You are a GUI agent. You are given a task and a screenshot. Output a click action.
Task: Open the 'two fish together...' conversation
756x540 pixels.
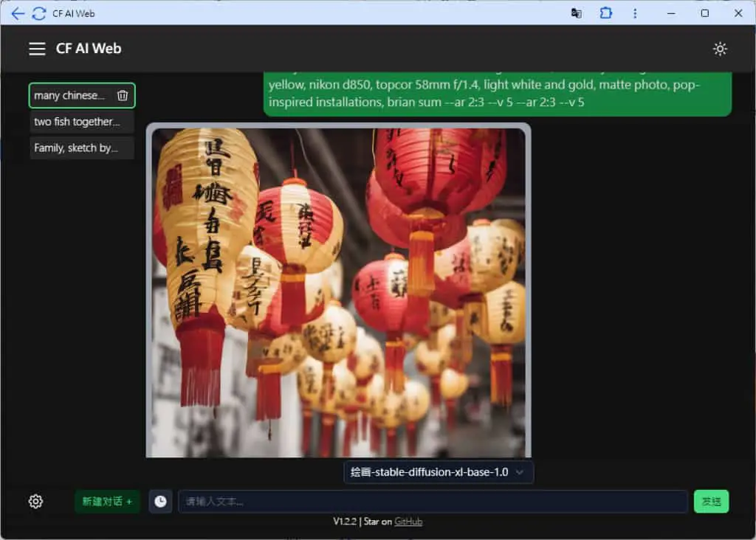(x=81, y=122)
